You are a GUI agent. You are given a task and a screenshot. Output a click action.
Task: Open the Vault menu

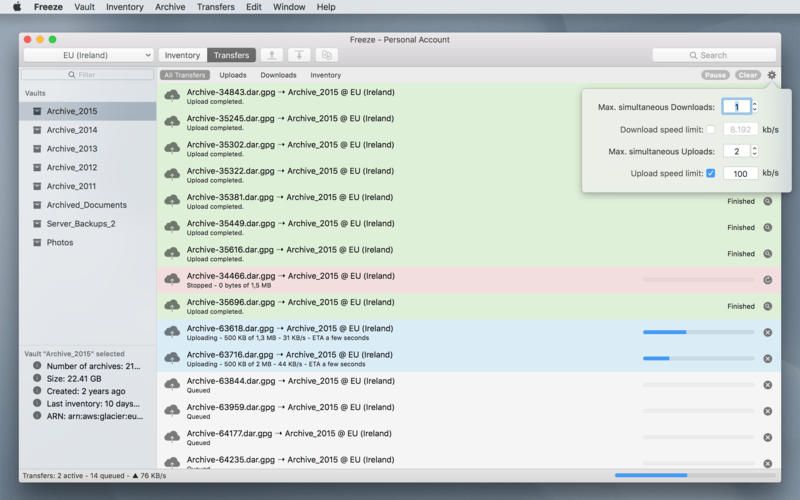(84, 7)
